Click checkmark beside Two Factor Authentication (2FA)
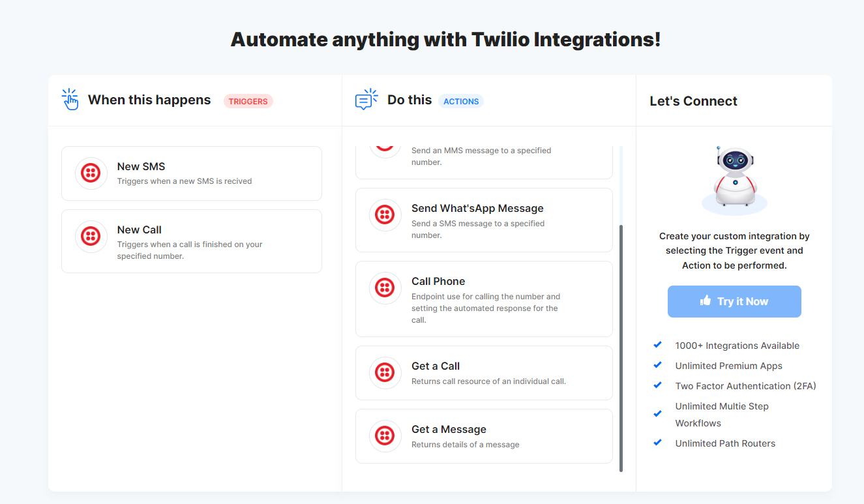 (657, 385)
